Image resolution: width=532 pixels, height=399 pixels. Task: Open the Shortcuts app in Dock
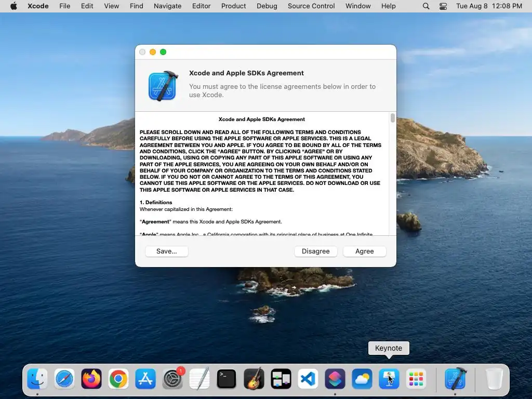335,379
